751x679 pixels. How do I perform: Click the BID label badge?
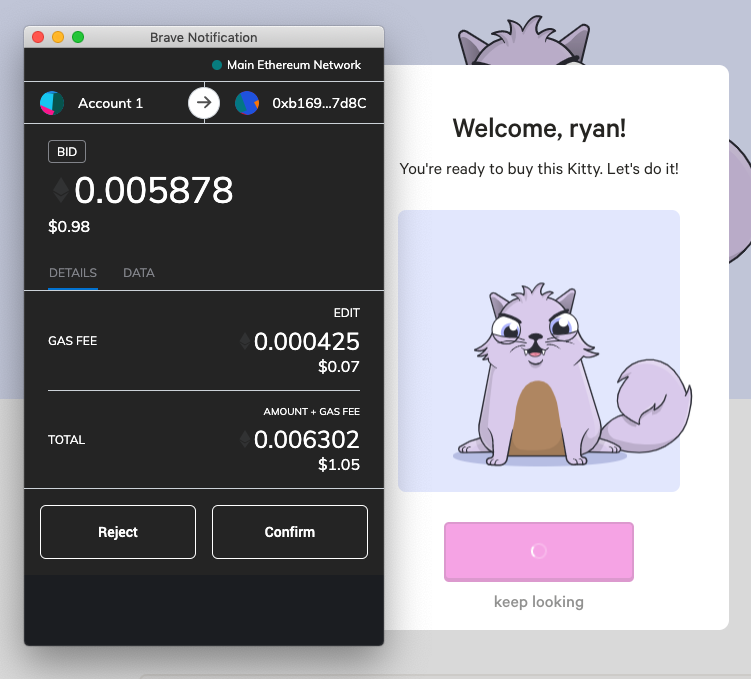(x=67, y=152)
